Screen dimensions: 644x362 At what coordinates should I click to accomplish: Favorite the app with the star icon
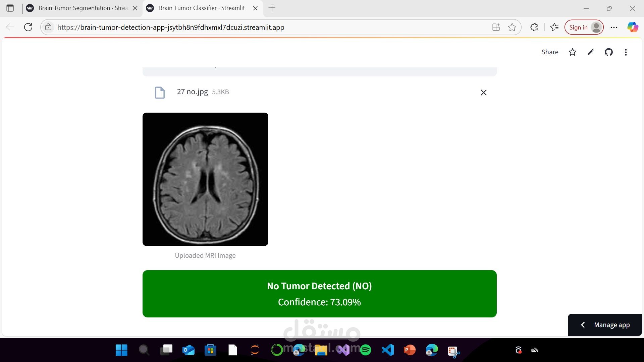point(572,52)
